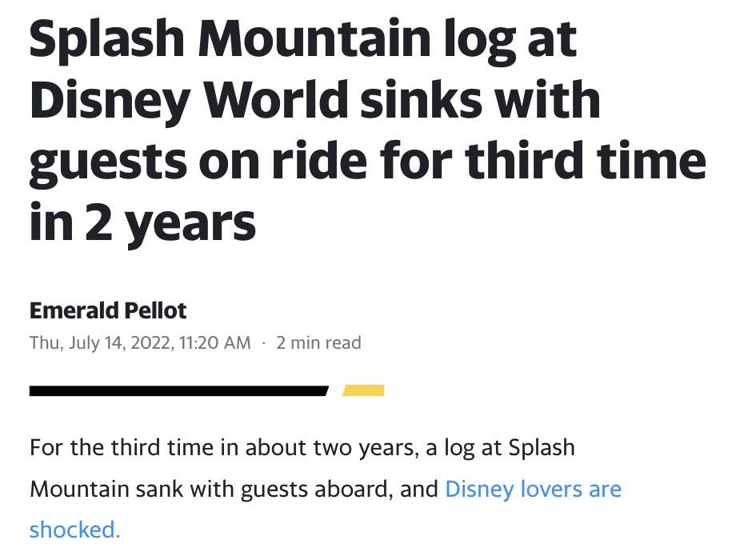Click "about two years" in the paragraph

point(330,446)
